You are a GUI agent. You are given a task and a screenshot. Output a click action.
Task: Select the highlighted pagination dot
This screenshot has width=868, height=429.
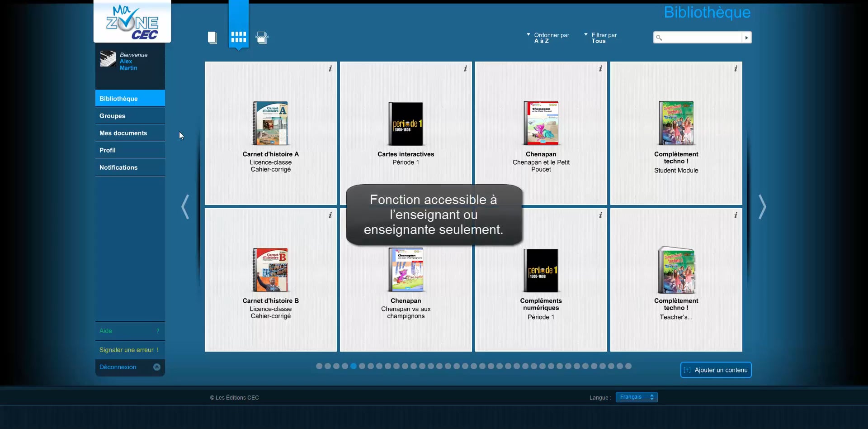click(x=354, y=366)
